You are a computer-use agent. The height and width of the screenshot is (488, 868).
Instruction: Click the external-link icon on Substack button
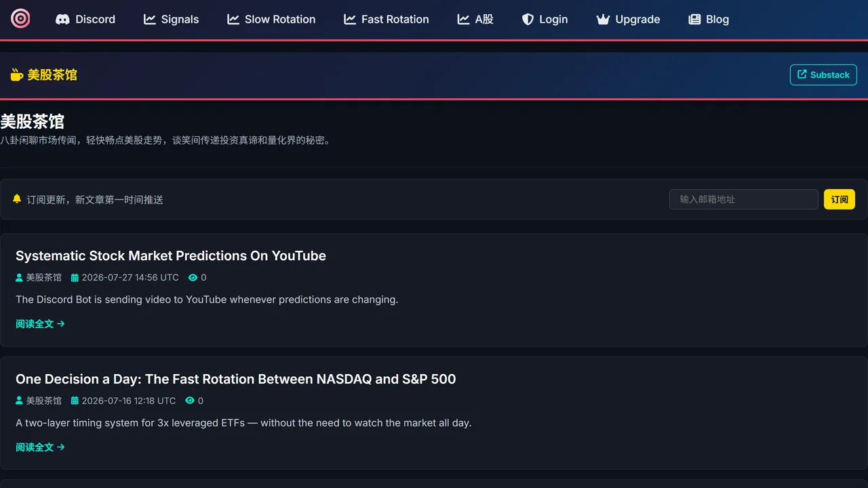(x=802, y=75)
